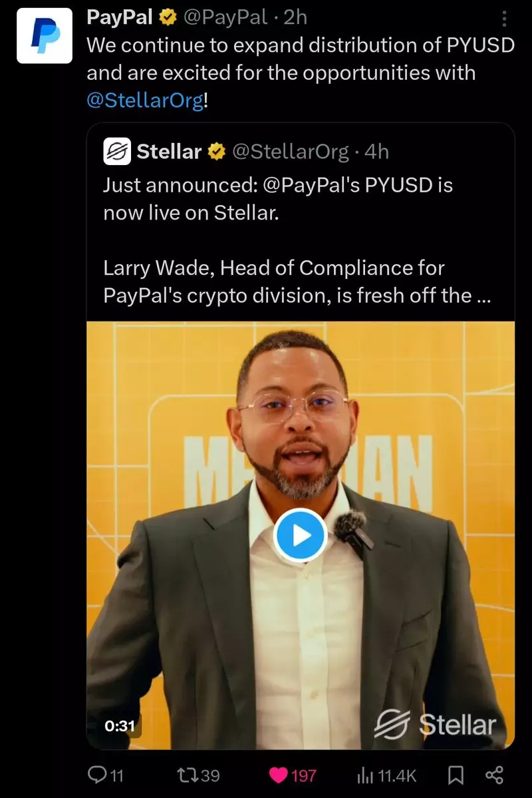Screen dimensions: 532x798
Task: Open the @StellarOrg mention link
Action: 145,100
